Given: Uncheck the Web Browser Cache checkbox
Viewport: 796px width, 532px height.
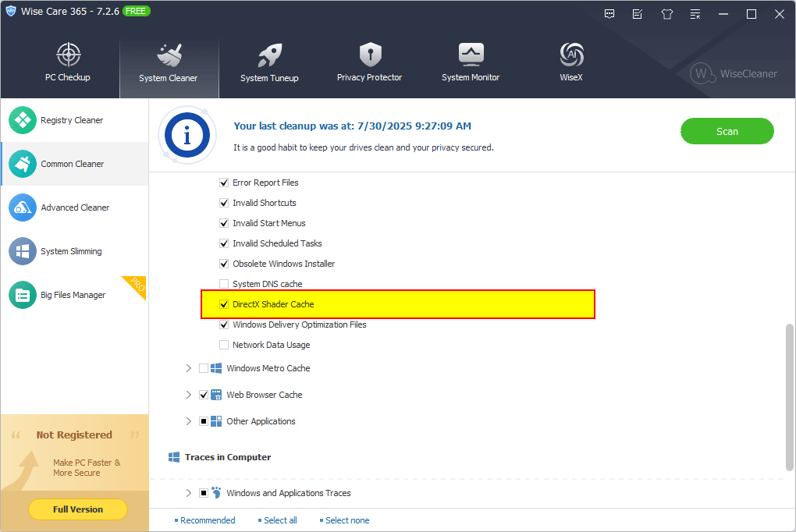Looking at the screenshot, I should [x=204, y=395].
